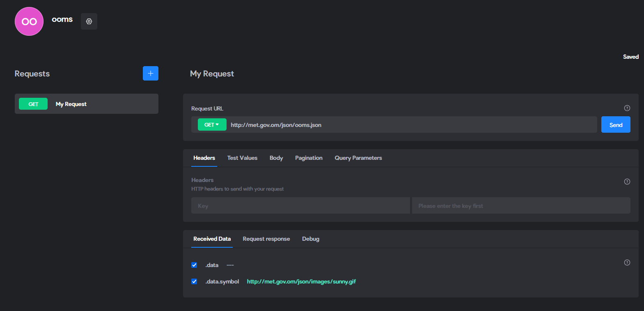This screenshot has height=311, width=644.
Task: Click the My Request title heading
Action: (212, 74)
